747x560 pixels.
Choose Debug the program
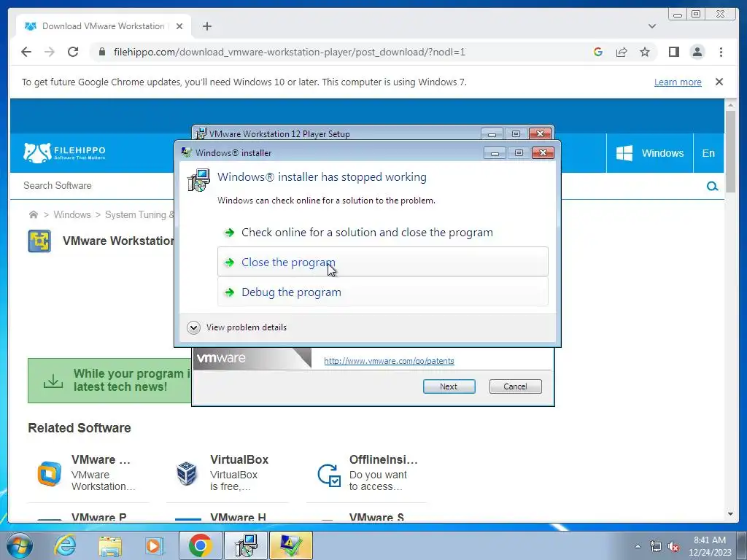[x=382, y=292]
